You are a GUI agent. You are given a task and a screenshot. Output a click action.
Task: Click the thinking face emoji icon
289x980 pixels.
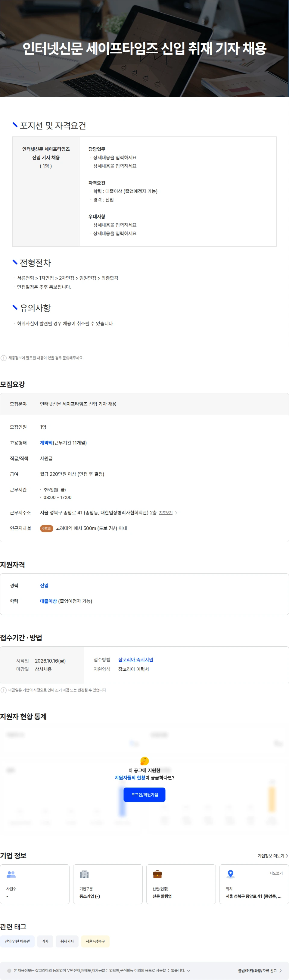[x=144, y=761]
